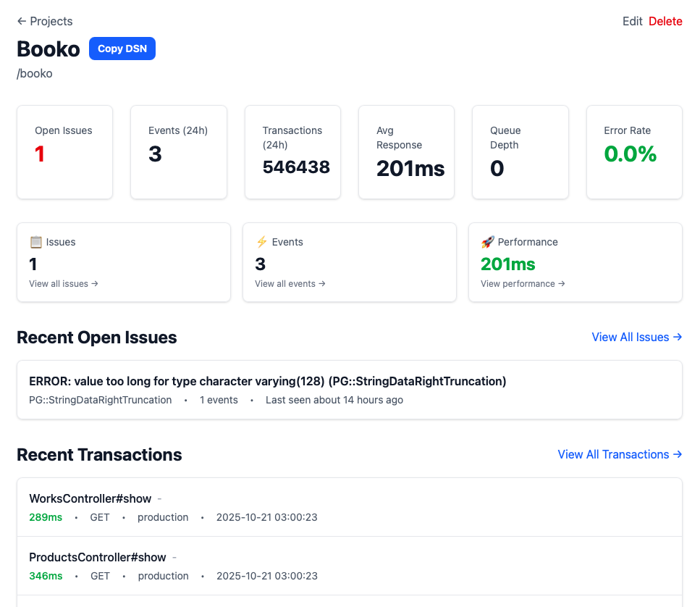This screenshot has height=607, width=700.
Task: Select the Transactions (24h) stat card
Action: coord(292,152)
